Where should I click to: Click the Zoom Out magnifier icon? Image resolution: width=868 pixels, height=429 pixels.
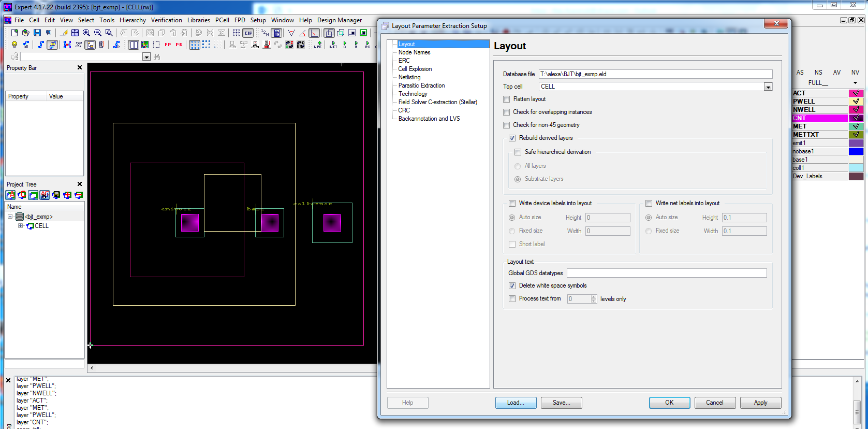point(98,33)
